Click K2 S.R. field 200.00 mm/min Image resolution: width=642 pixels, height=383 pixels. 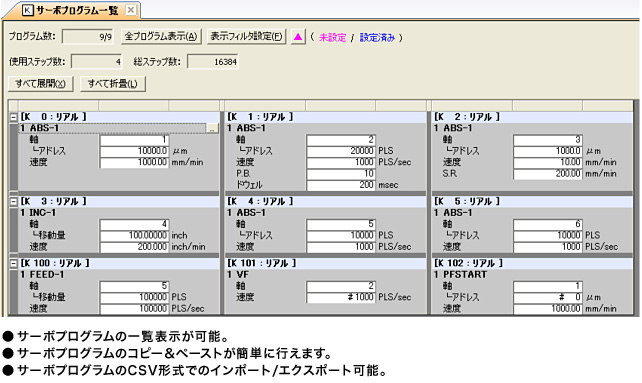[548, 174]
